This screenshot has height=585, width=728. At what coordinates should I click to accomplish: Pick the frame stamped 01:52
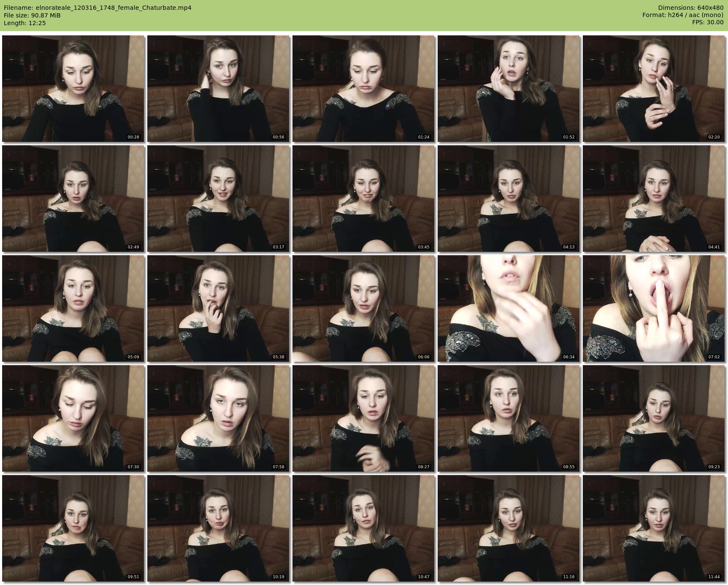tap(509, 89)
